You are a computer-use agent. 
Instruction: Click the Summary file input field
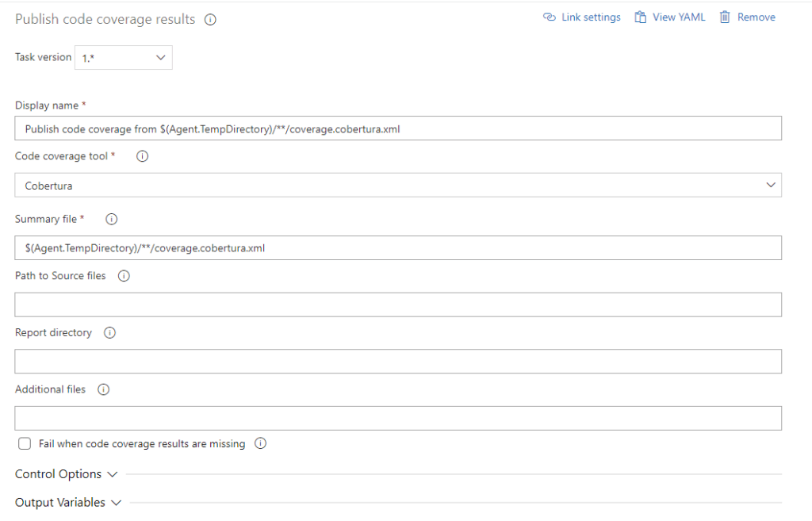398,248
